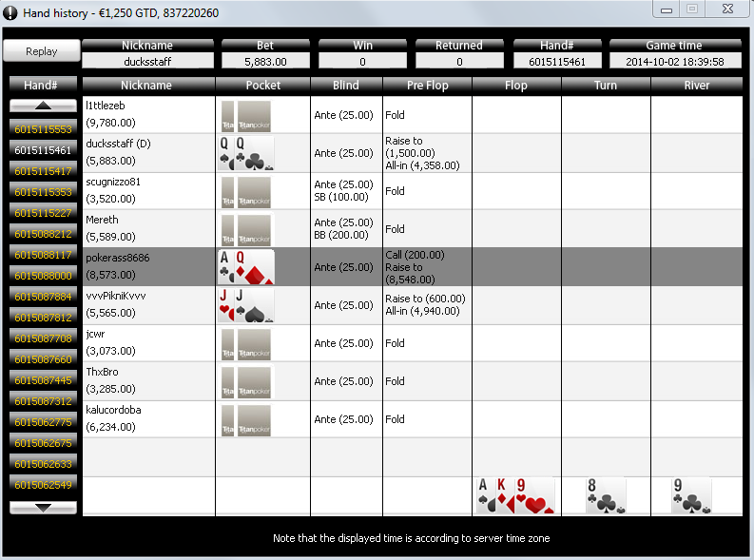Click the flop cards A K 9

(515, 495)
